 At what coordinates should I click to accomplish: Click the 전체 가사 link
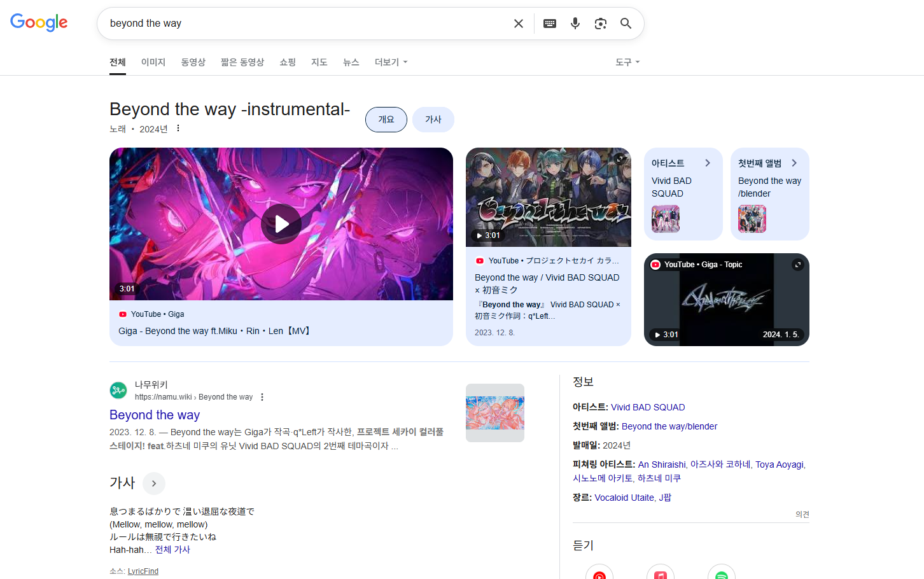[x=172, y=550]
